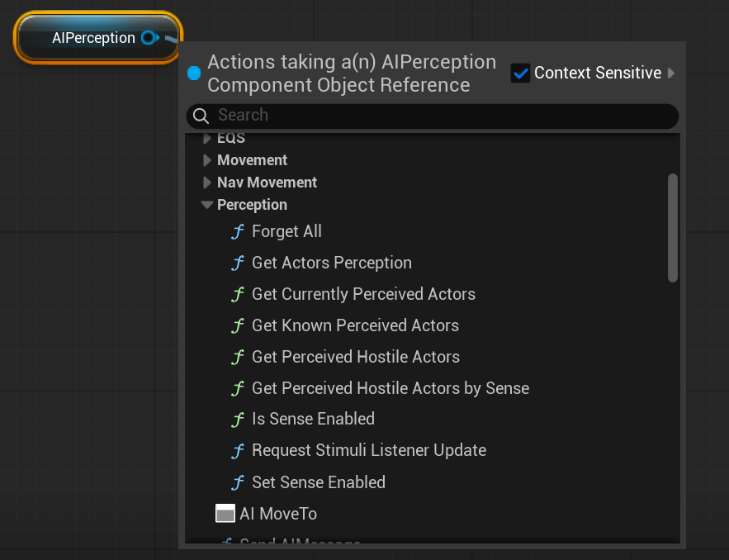This screenshot has width=729, height=560.
Task: Click the Movement category label
Action: point(252,160)
